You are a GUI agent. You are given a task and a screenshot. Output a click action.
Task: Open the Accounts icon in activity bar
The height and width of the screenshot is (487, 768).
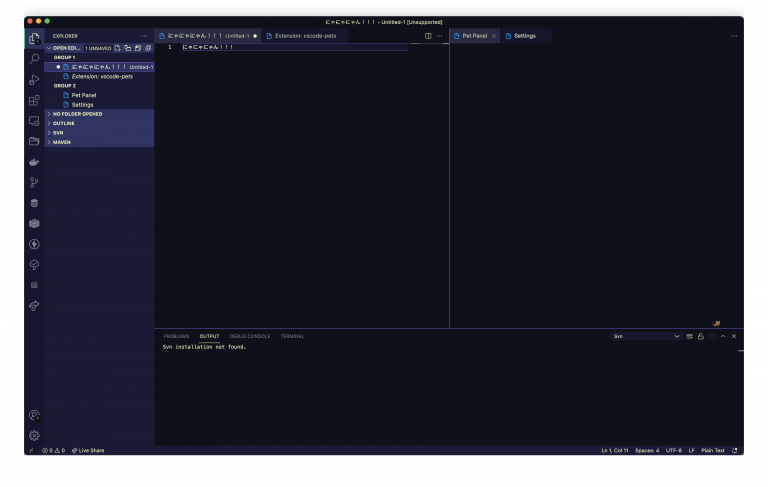click(x=34, y=415)
